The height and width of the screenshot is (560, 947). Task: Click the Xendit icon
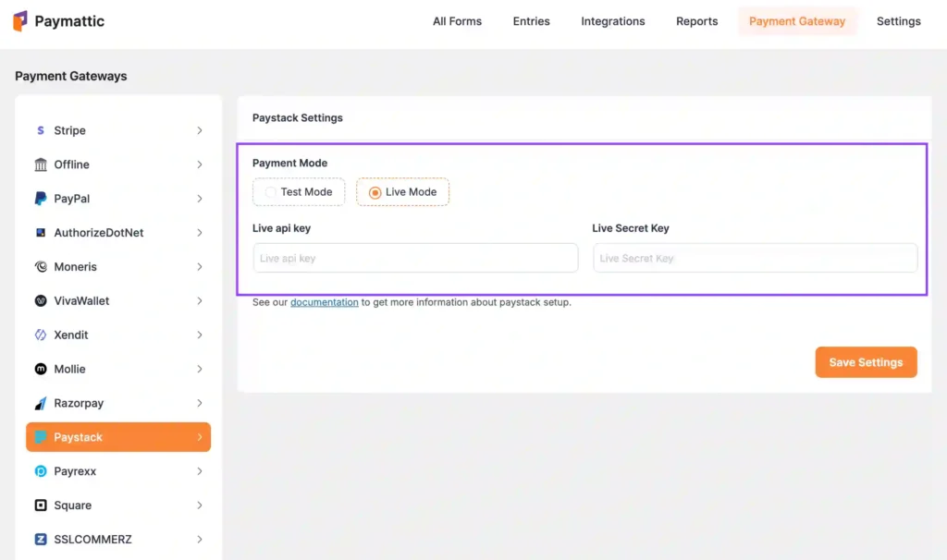coord(41,335)
